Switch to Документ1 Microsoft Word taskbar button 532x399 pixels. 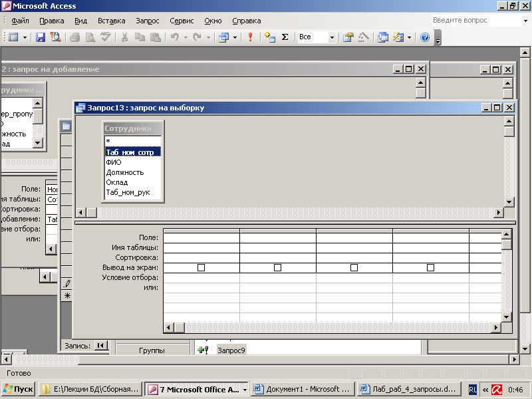303,389
